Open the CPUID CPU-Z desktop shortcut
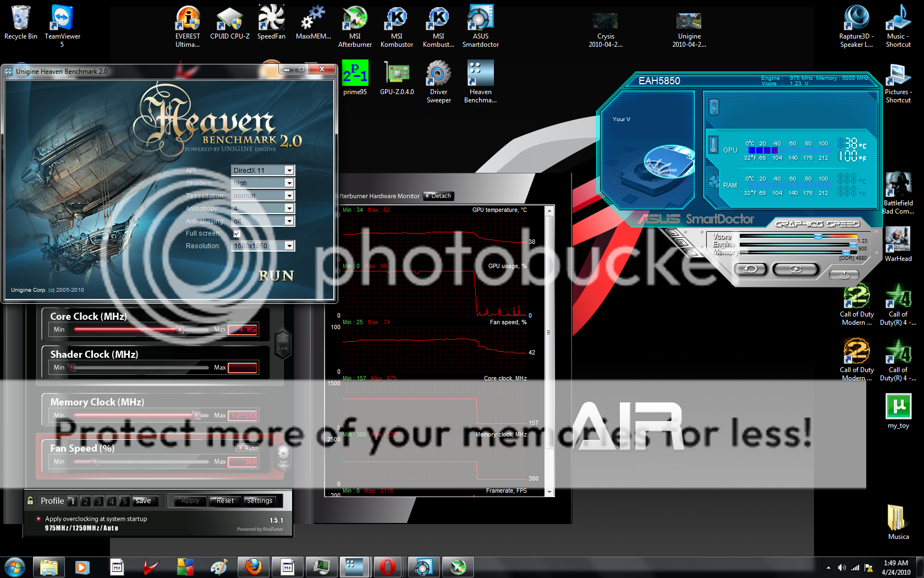This screenshot has width=924, height=578. coord(230,23)
